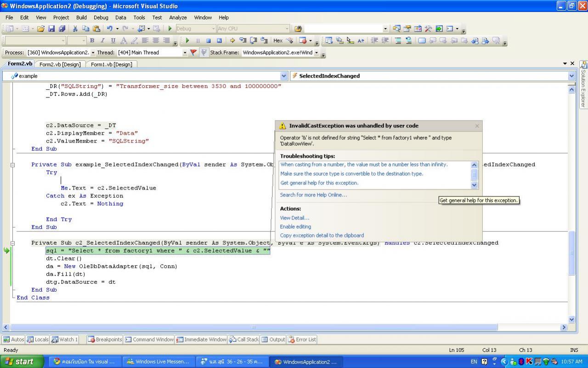The image size is (588, 368).
Task: Click the green Continue play icon
Action: pos(187,40)
